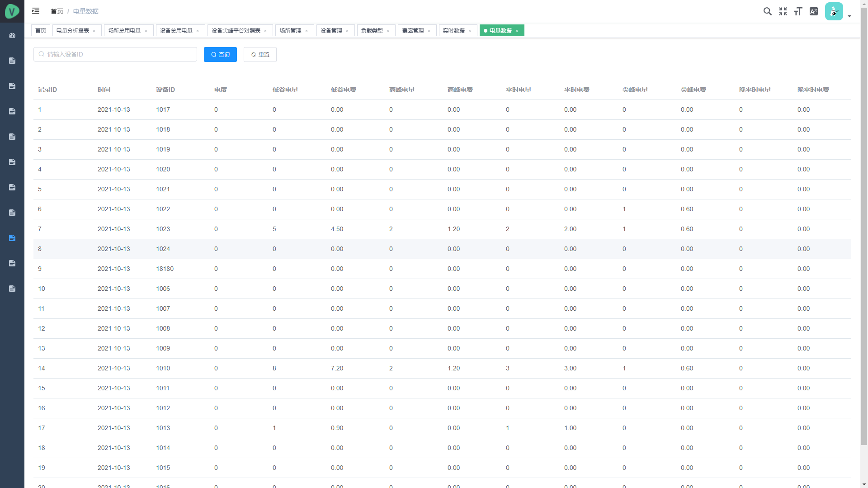Click the vertical page scrollbar thumb
Screen dimensions: 868x488
point(864,226)
